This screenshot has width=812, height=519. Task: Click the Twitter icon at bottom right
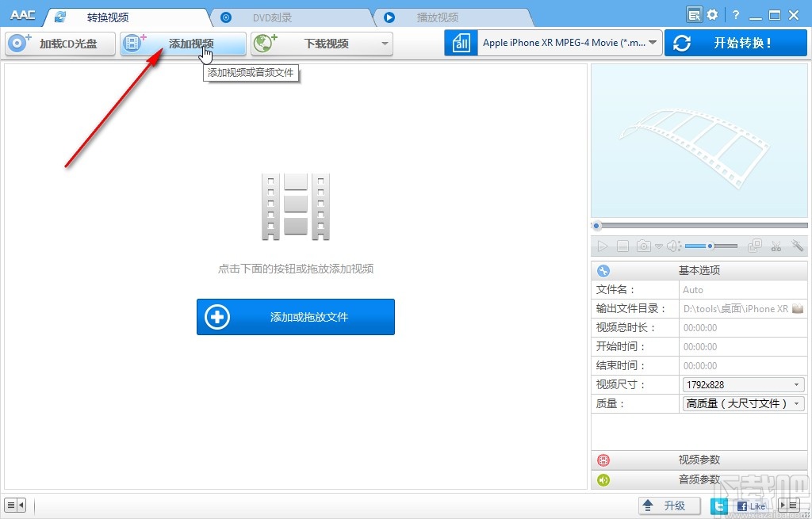718,505
